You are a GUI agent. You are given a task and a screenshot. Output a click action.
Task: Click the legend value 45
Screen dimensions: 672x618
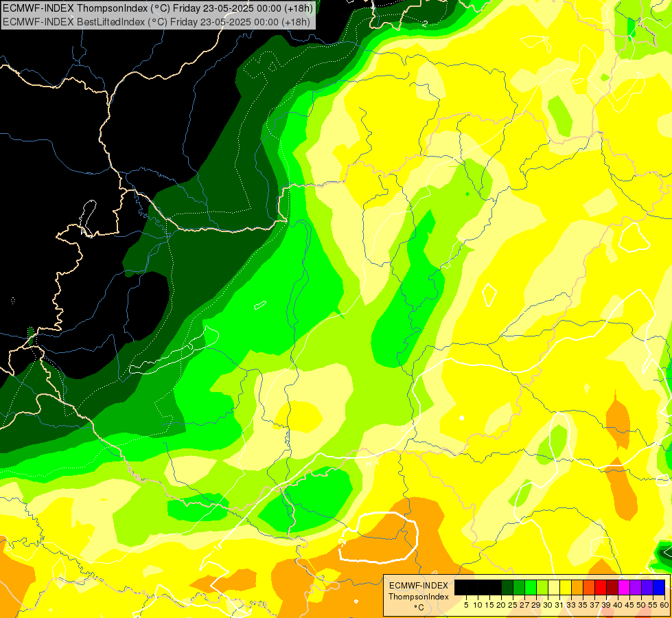629,605
